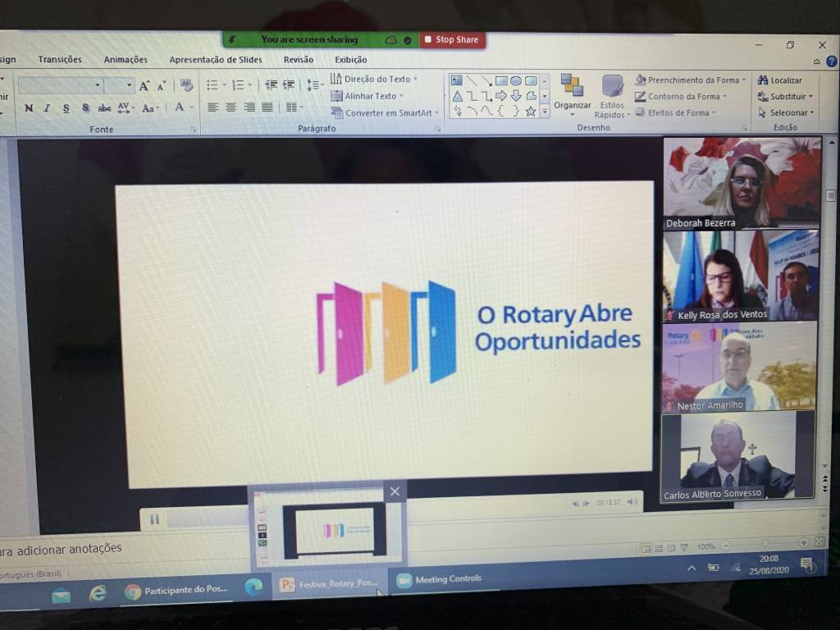Image resolution: width=840 pixels, height=630 pixels.
Task: Select Deborah Bezerra's video thumbnail
Action: coord(741,182)
